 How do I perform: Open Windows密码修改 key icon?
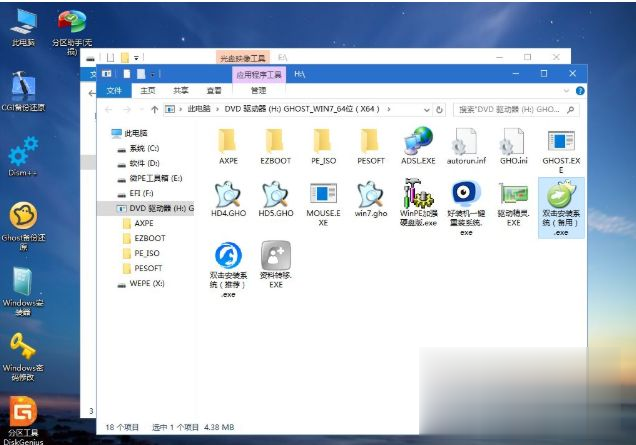[23, 356]
